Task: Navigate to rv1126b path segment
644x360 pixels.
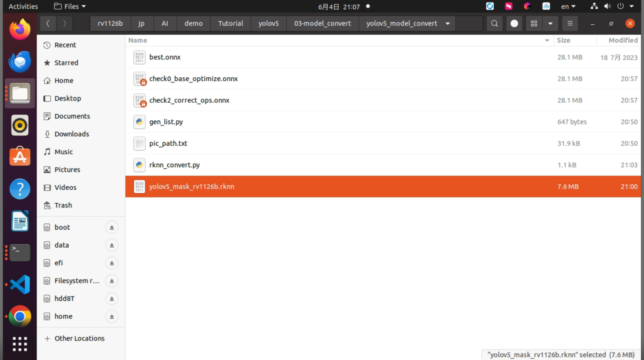Action: pos(110,24)
